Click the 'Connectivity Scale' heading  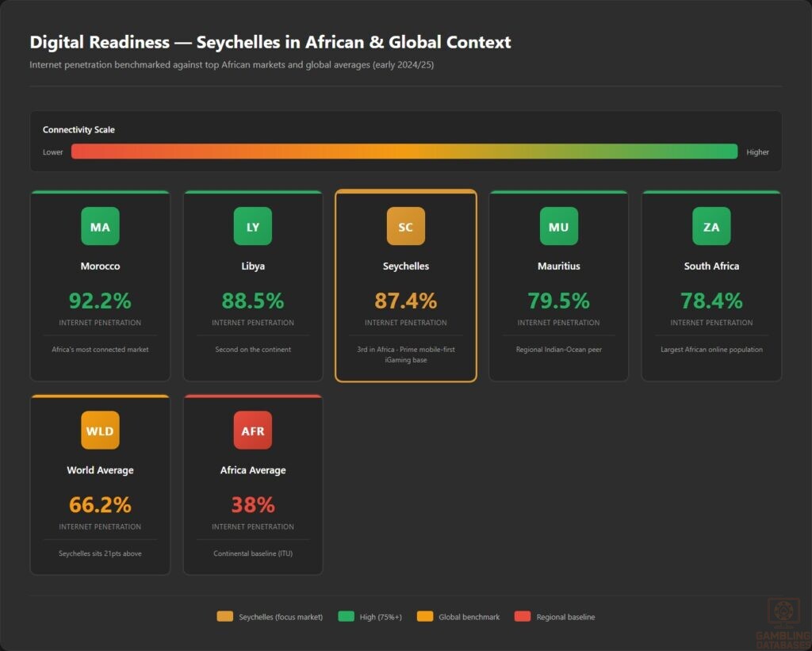point(79,129)
